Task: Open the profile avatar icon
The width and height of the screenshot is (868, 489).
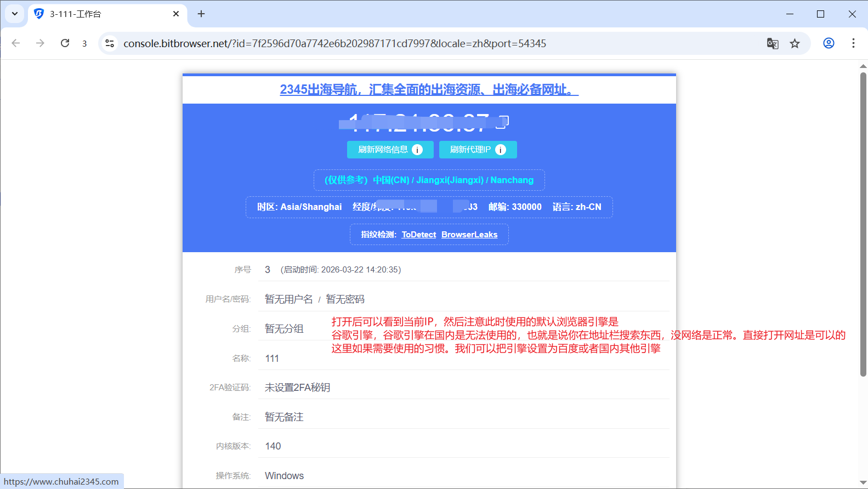Action: [829, 43]
